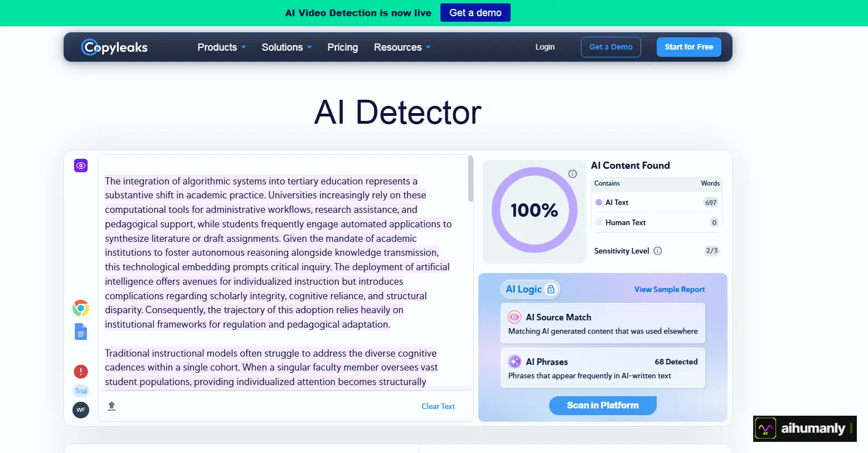Click the AI Video Detection banner text
Image resolution: width=868 pixels, height=453 pixels.
coord(358,13)
